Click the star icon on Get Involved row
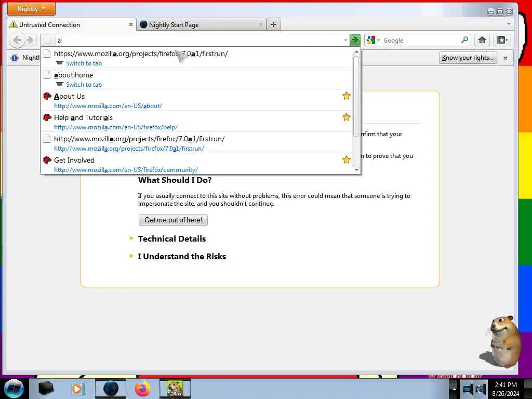Screen dimensions: 532x399 tap(346, 159)
